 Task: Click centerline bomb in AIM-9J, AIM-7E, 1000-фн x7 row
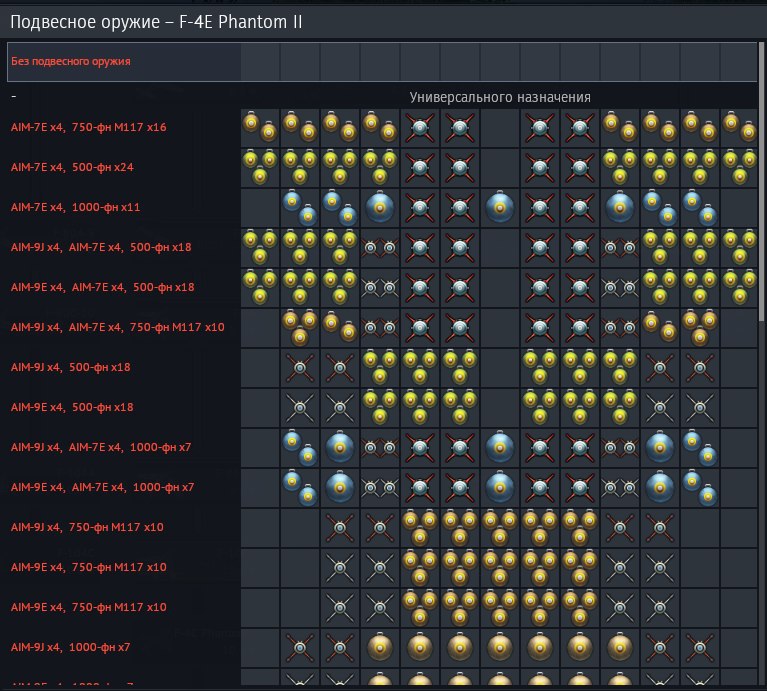point(500,447)
